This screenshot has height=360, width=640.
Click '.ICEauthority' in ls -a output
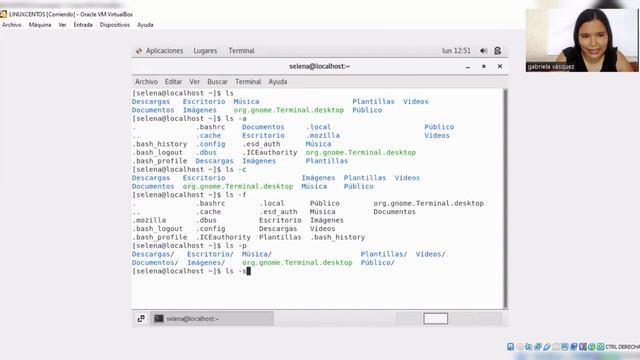270,153
